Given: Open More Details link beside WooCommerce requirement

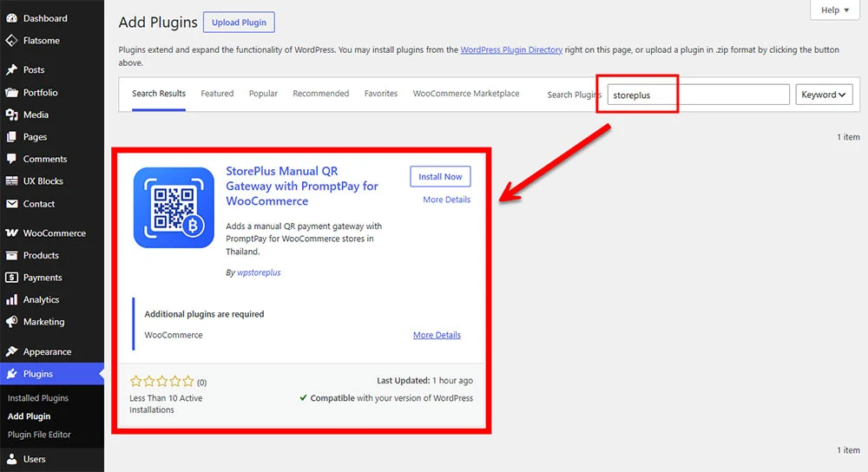Looking at the screenshot, I should click(437, 335).
